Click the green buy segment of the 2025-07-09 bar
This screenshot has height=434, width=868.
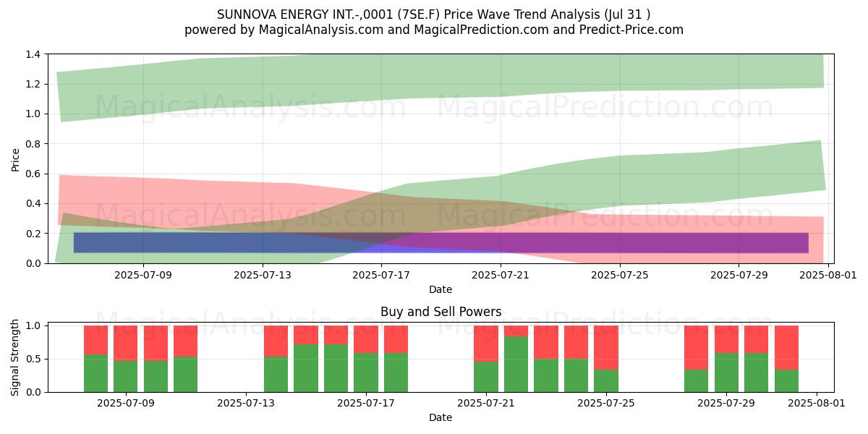point(126,376)
